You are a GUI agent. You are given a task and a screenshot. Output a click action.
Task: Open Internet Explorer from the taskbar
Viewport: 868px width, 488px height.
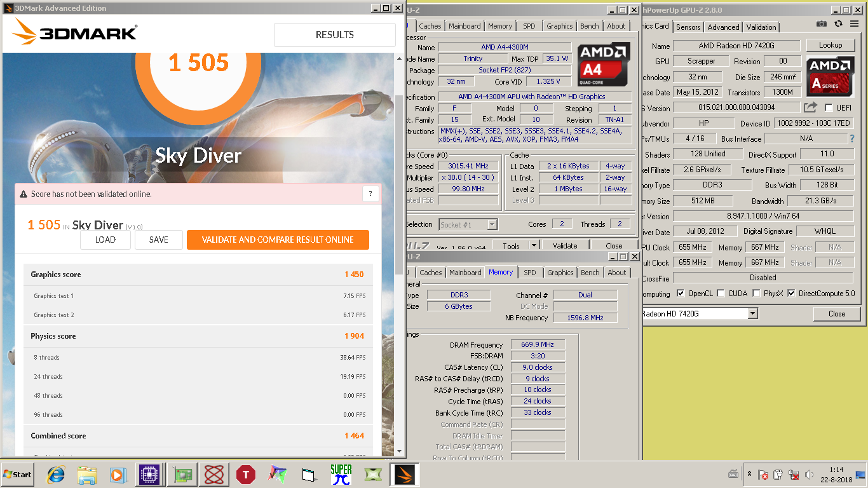56,475
